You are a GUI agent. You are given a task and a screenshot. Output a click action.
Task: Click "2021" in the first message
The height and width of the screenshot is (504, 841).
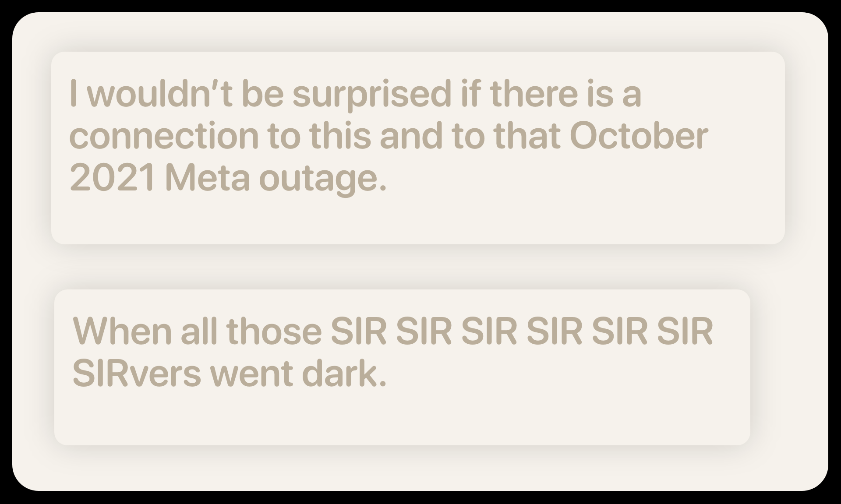tap(112, 178)
